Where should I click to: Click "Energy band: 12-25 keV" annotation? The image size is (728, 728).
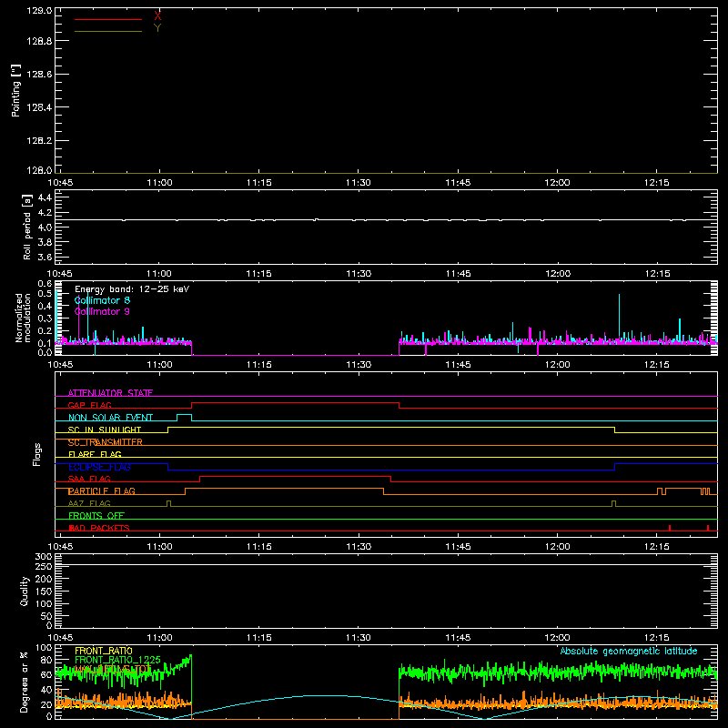132,289
